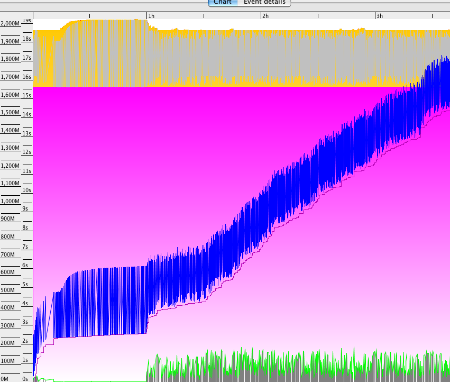Click the 1h mark on time ruler
Screen dimensions: 450x382
pos(151,16)
